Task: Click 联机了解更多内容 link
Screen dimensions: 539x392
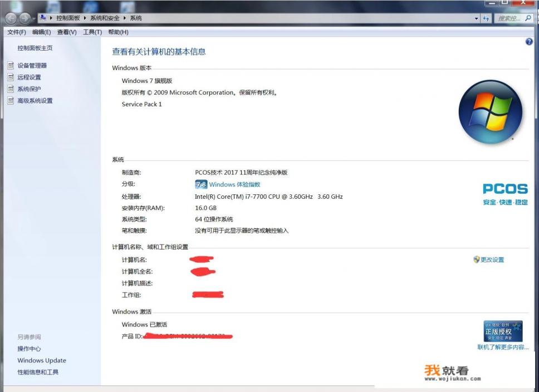Action: (503, 347)
